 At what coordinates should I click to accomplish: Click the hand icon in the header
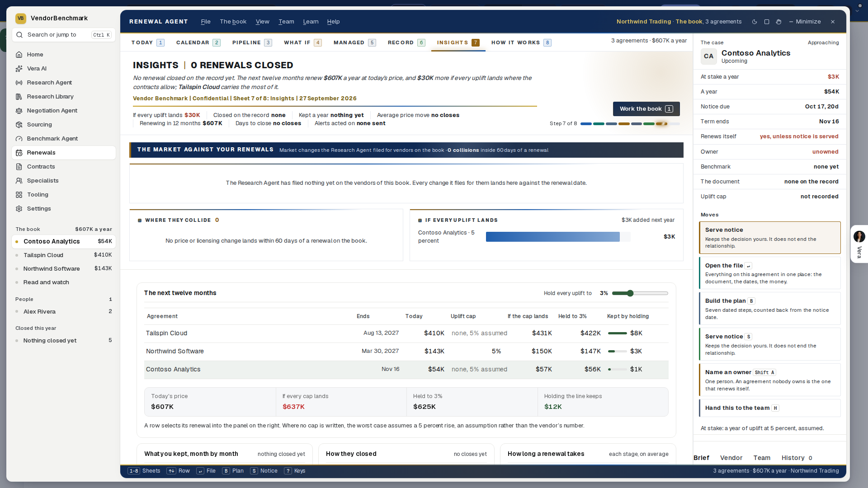tap(778, 22)
